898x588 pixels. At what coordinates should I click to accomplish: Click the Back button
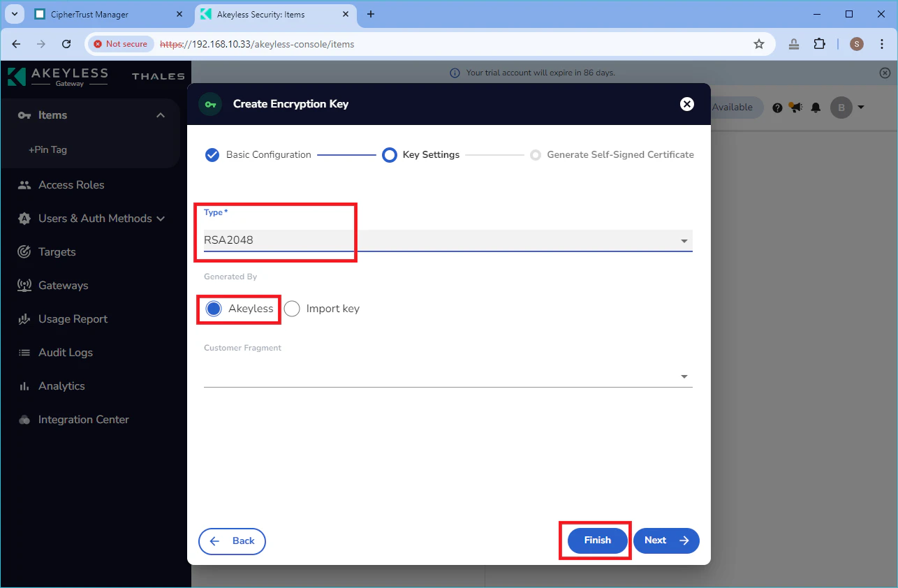(232, 541)
